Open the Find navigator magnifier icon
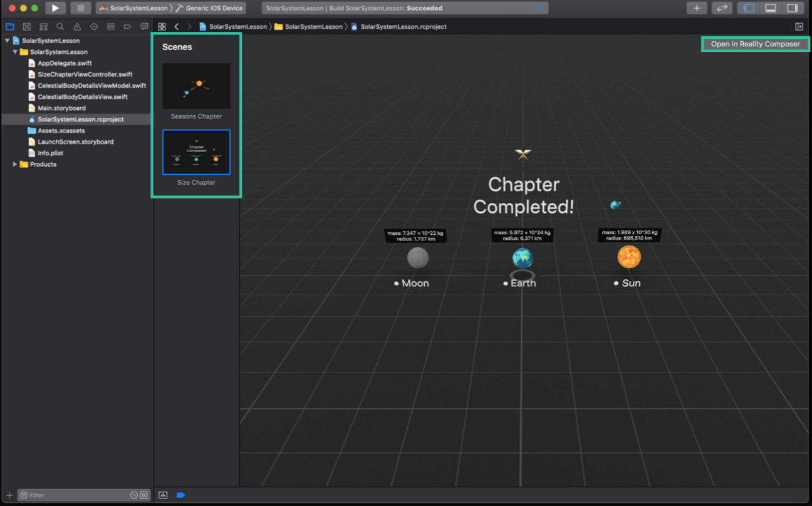The image size is (812, 506). (60, 27)
